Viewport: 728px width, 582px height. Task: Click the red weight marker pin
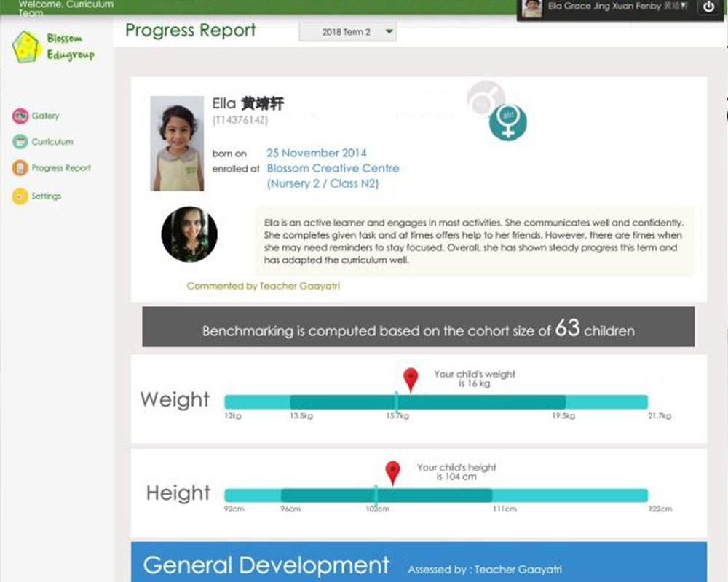point(411,379)
